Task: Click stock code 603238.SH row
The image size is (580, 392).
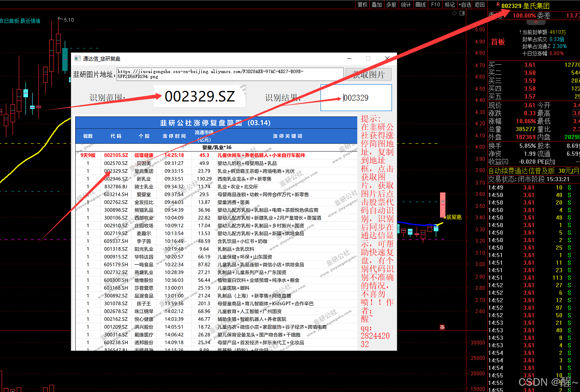Action: [116, 342]
